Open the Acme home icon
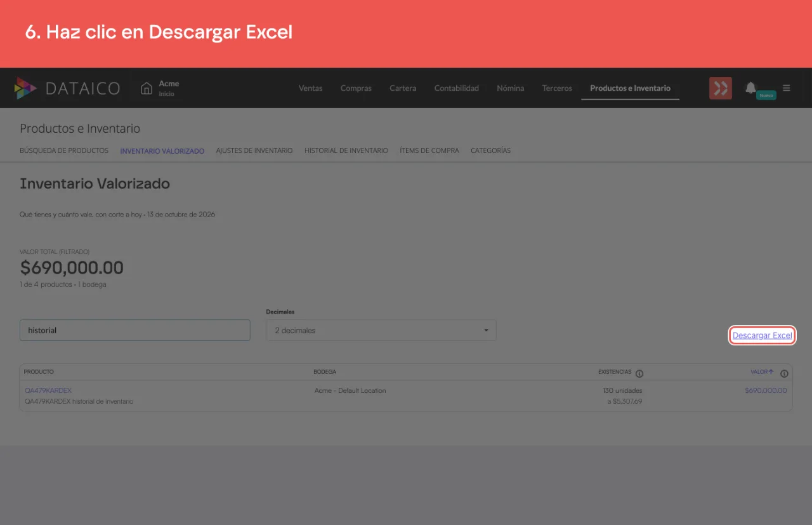 (147, 88)
